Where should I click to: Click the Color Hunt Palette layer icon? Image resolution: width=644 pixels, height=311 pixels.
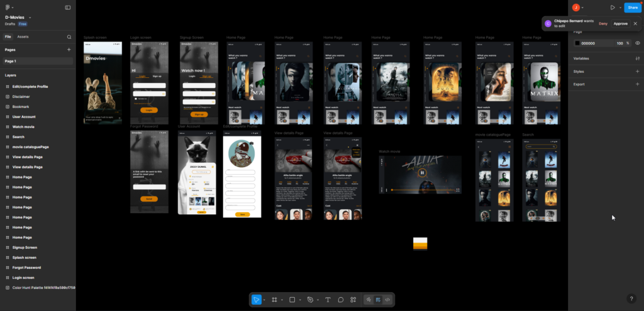(x=8, y=288)
